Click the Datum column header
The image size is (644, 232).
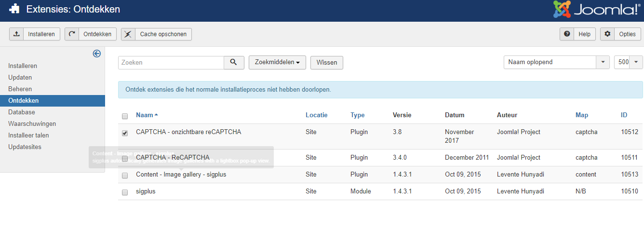(x=455, y=115)
